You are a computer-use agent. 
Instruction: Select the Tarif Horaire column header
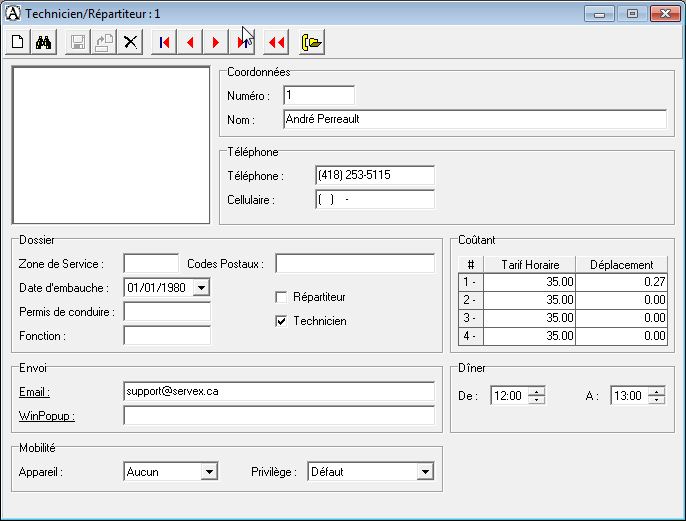530,265
